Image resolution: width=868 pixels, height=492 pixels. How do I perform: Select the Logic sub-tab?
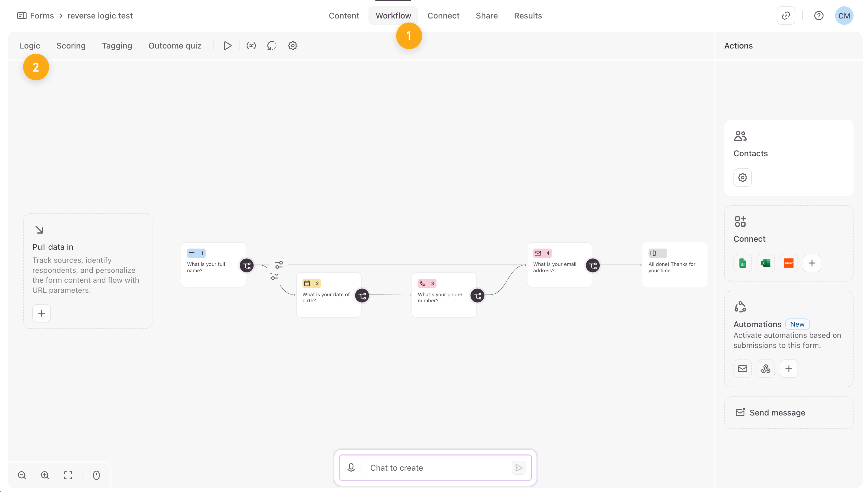click(x=30, y=46)
